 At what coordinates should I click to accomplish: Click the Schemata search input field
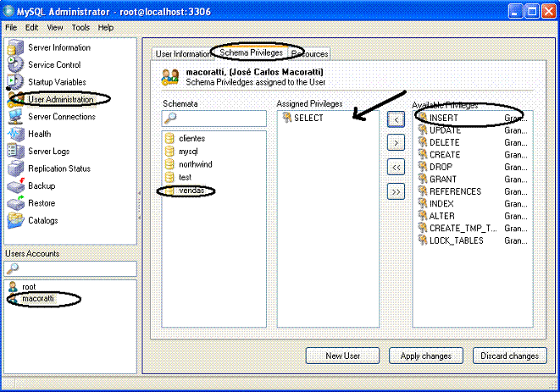(214, 119)
